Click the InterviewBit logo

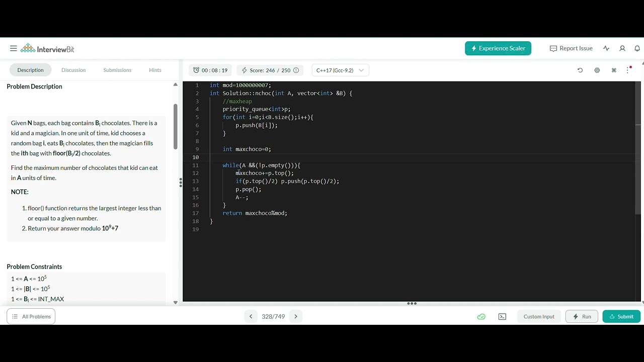coord(47,49)
